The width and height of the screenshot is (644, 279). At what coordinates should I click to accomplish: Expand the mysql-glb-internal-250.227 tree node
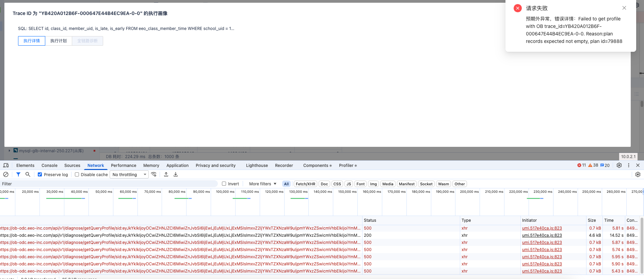[10, 151]
